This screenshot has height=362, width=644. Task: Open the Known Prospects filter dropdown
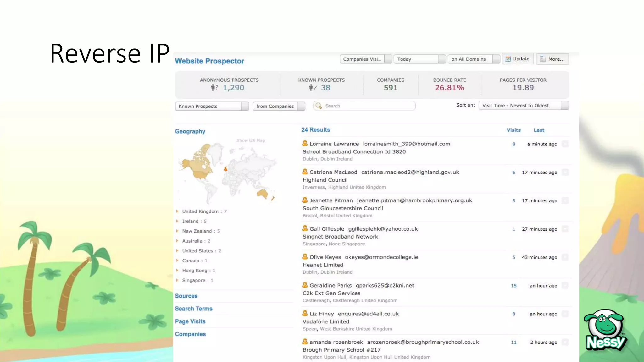coord(212,106)
